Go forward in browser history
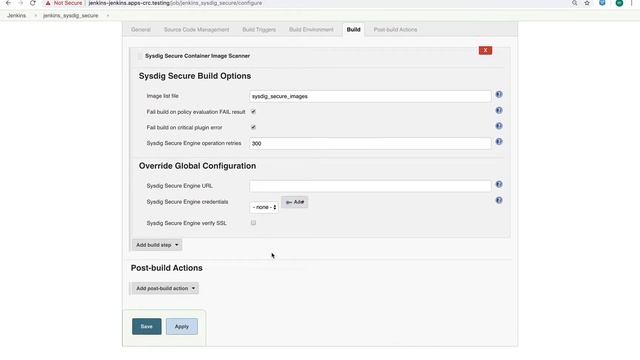This screenshot has height=360, width=640. point(20,3)
